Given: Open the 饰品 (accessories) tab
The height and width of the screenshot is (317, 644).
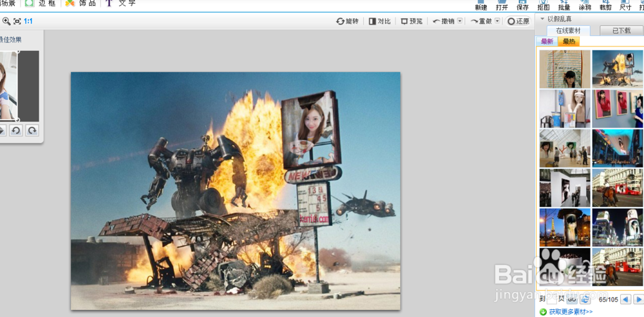Looking at the screenshot, I should click(80, 3).
